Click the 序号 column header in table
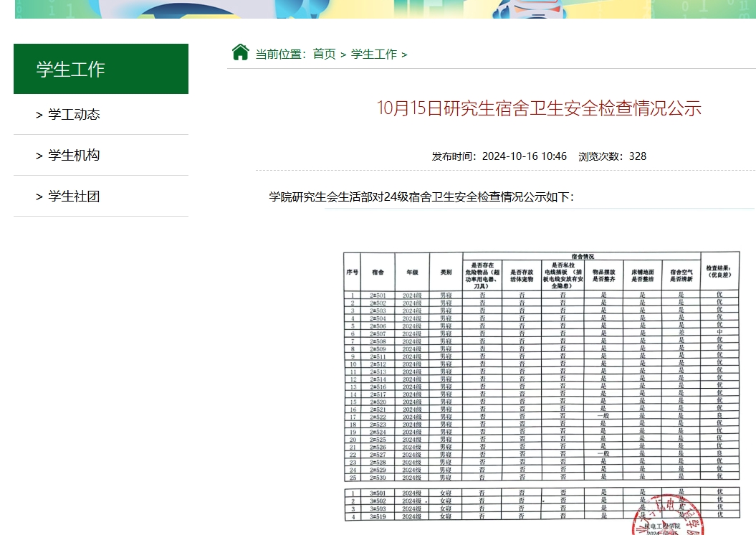This screenshot has width=756, height=535. tap(352, 273)
